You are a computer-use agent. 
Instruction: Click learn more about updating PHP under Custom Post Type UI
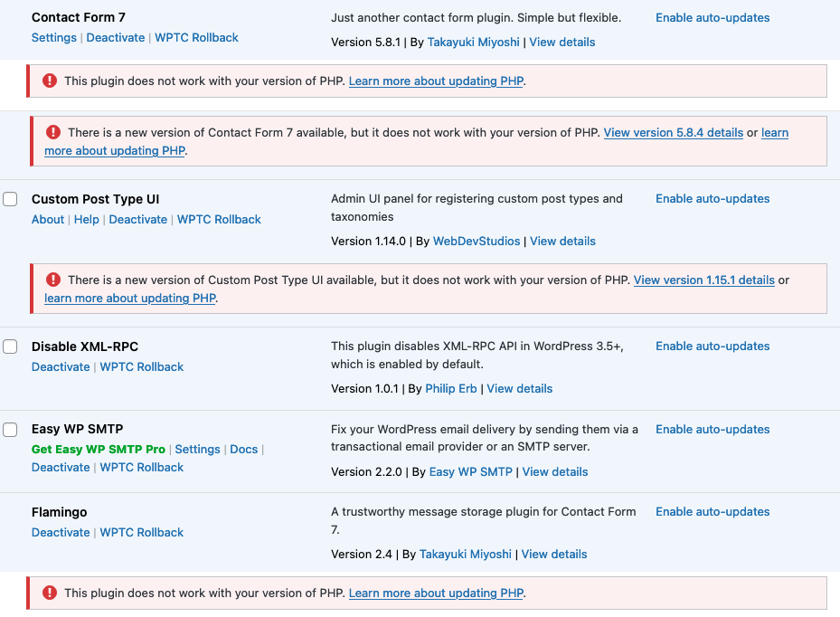pos(129,298)
